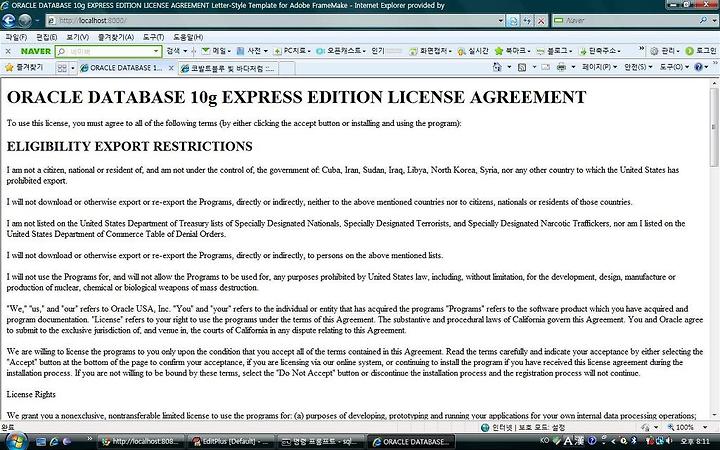Click the taskbar clock showing 오후 8:11

[696, 441]
